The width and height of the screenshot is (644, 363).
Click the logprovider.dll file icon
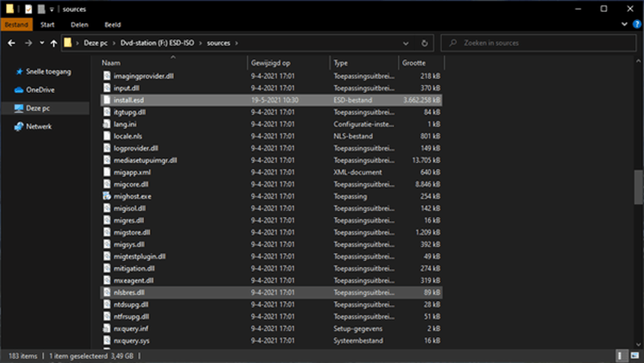tap(107, 148)
